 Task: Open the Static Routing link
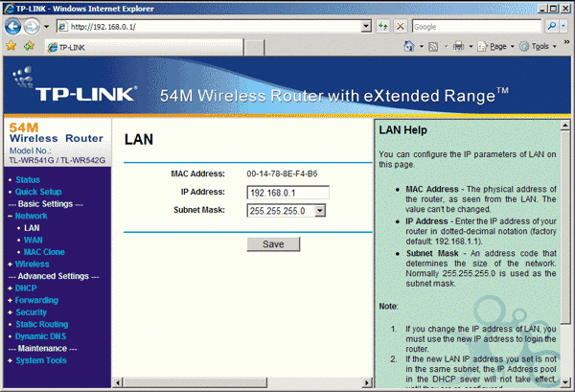(42, 324)
